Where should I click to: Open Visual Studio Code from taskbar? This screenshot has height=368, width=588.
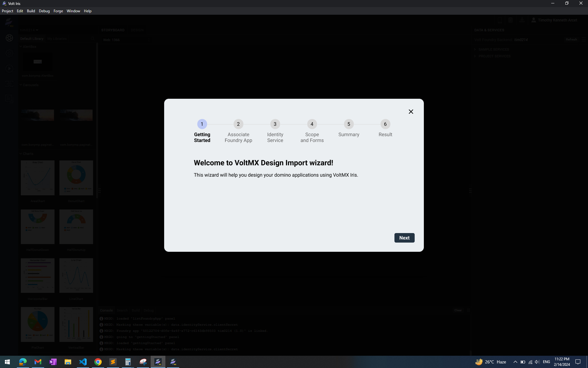point(83,362)
